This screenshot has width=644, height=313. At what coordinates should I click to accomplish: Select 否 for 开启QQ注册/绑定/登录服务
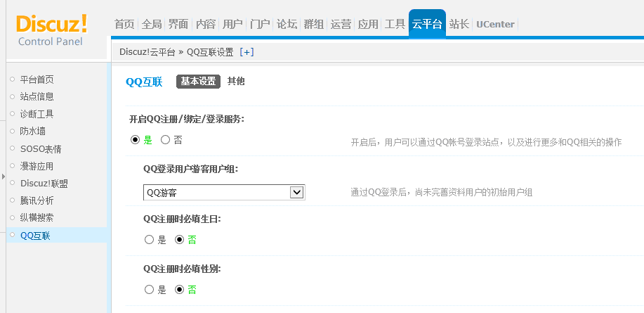(165, 140)
